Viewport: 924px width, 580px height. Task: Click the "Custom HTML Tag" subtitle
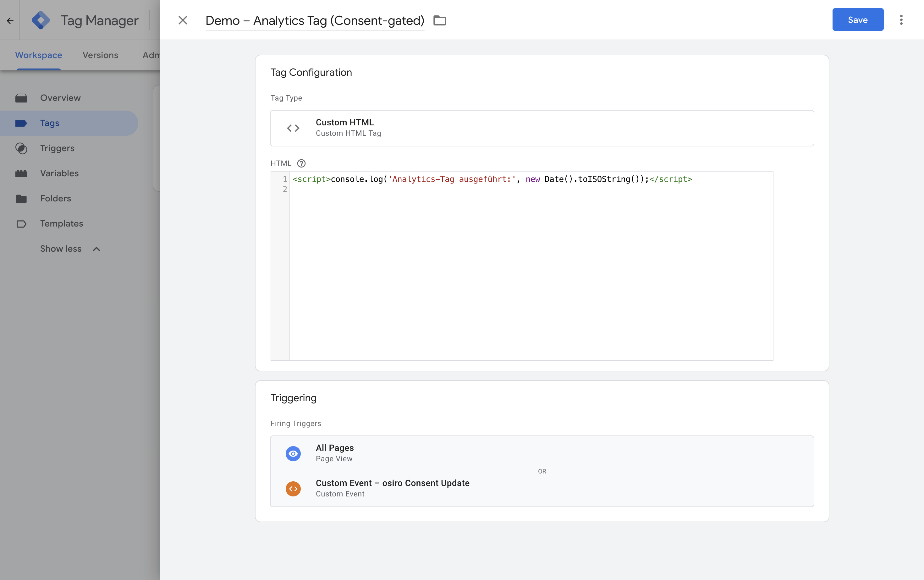point(348,134)
